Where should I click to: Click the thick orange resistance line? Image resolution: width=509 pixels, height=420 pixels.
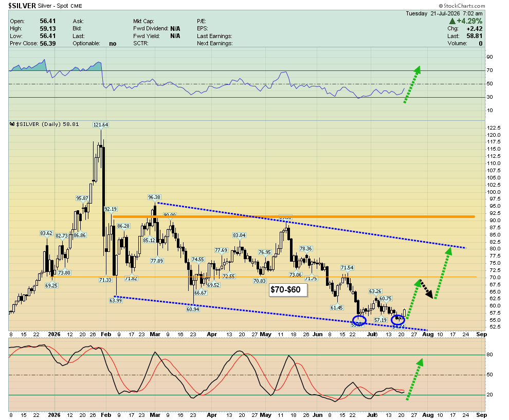coord(294,216)
